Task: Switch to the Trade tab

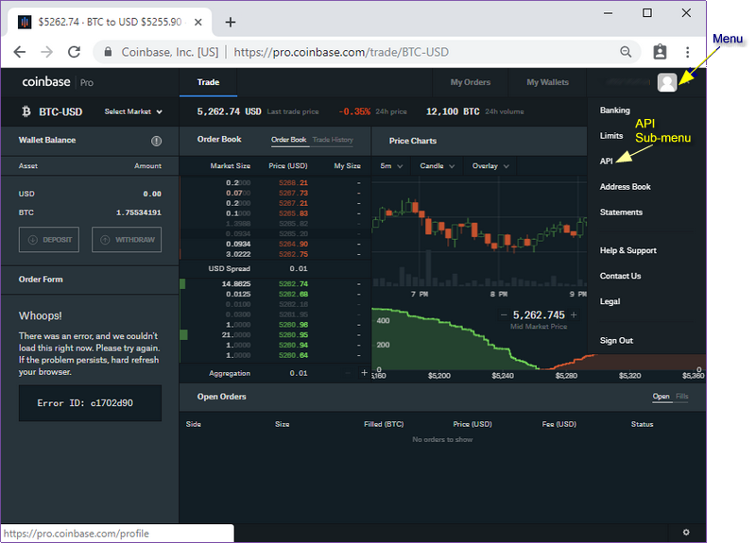Action: (x=208, y=82)
